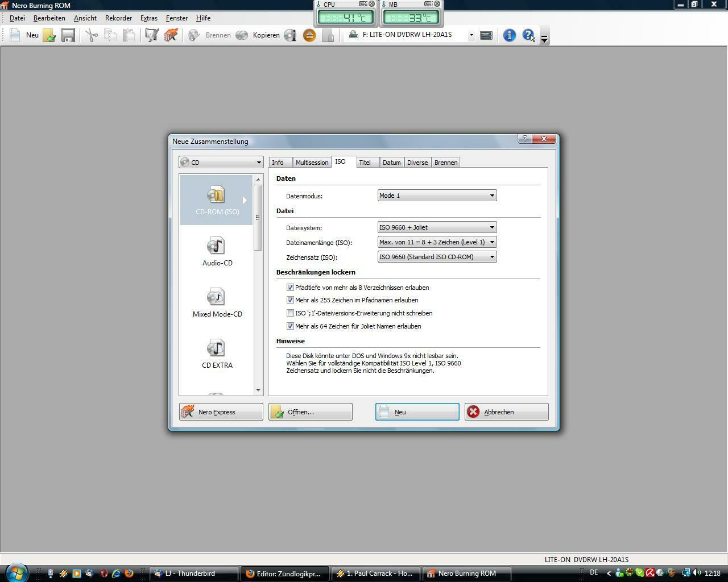Open the Windows Start orb
Viewport: 728px width, 582px height.
[x=16, y=572]
